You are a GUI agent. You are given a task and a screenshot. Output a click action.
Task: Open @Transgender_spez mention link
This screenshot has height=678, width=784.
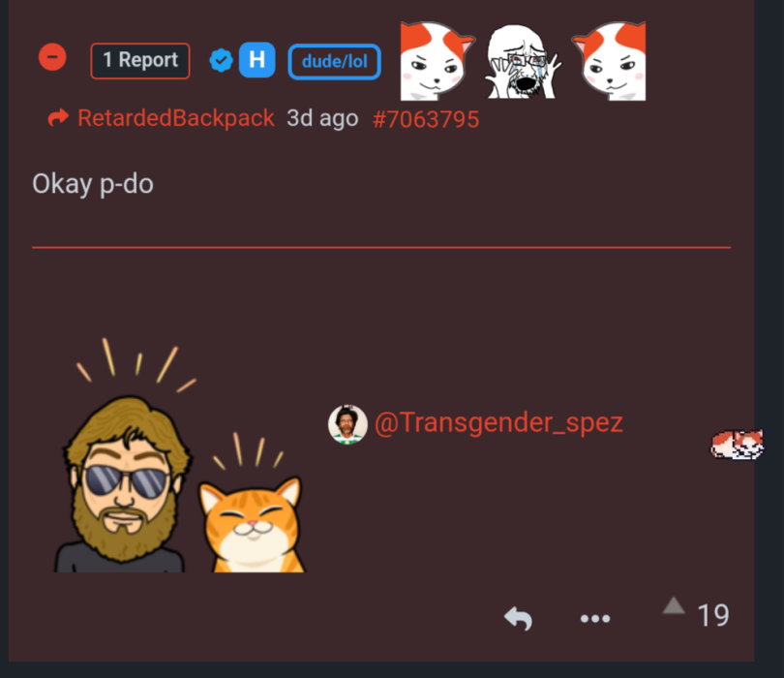tap(498, 423)
